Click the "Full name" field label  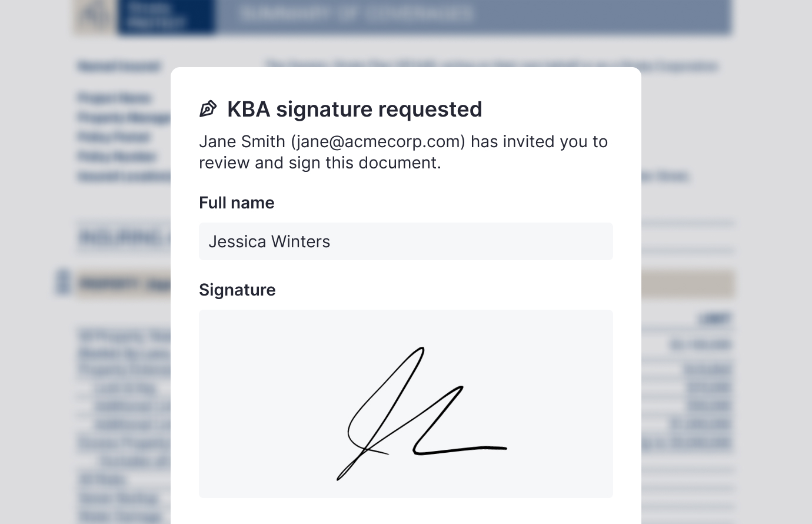237,203
